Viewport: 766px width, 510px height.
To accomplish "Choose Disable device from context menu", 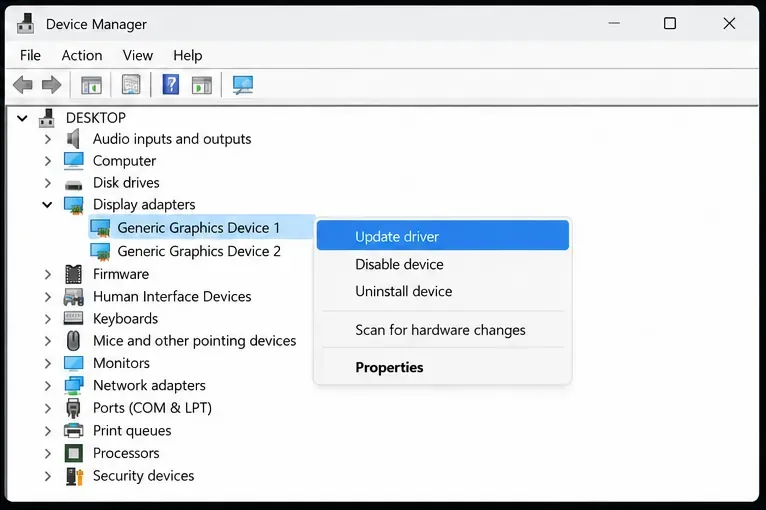I will (443, 264).
